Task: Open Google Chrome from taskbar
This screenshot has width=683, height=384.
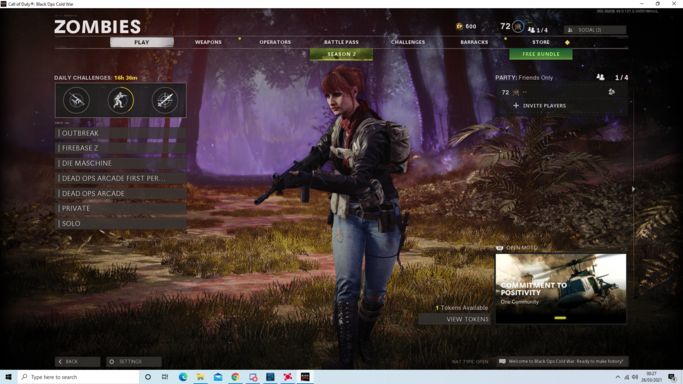Action: tap(235, 377)
